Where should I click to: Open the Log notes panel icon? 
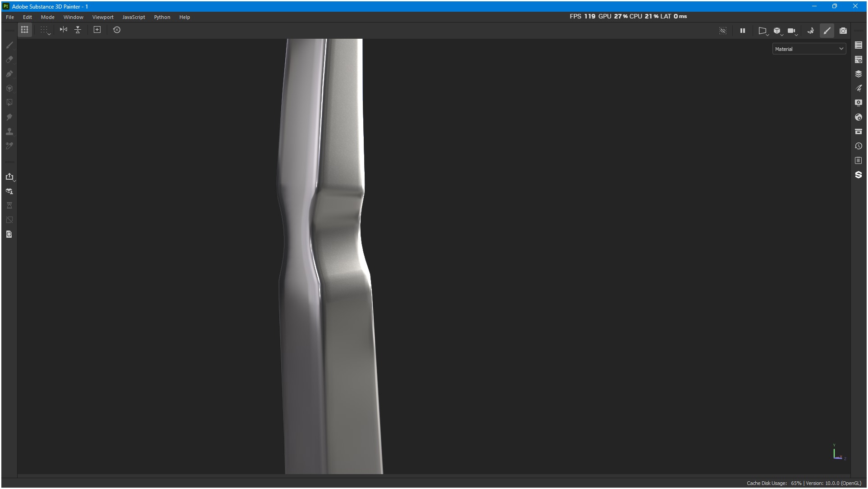click(858, 160)
